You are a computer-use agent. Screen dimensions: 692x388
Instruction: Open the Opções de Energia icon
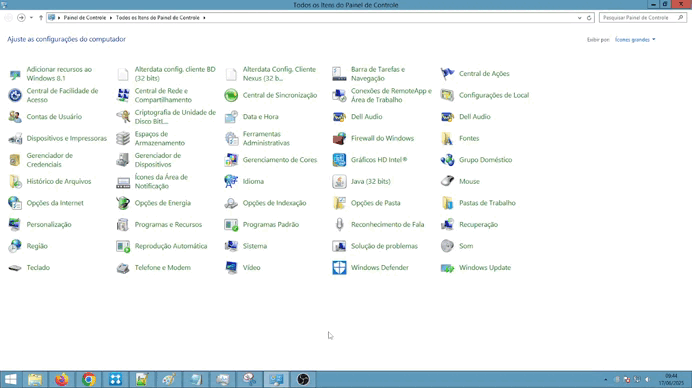point(123,203)
